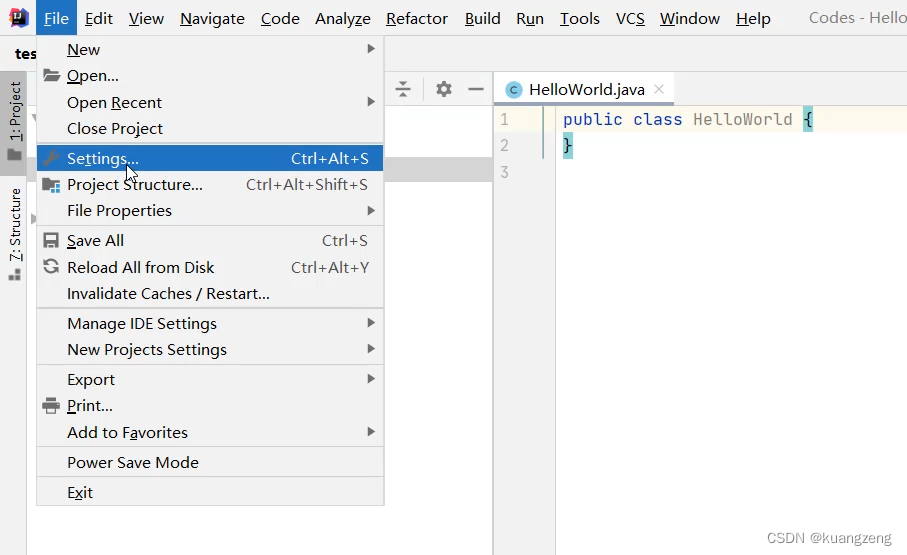This screenshot has width=907, height=555.
Task: Toggle the 7: Structure tool window
Action: pos(14,234)
